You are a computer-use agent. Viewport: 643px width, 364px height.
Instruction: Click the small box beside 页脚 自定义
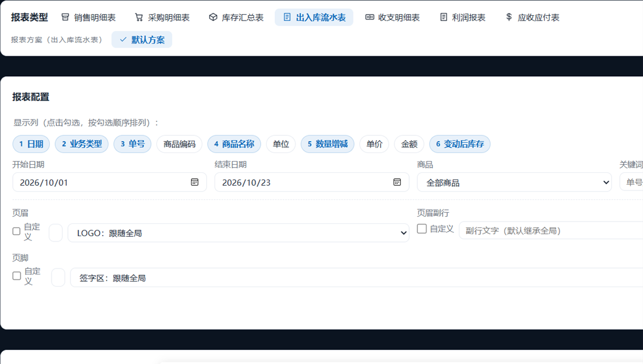tap(58, 277)
